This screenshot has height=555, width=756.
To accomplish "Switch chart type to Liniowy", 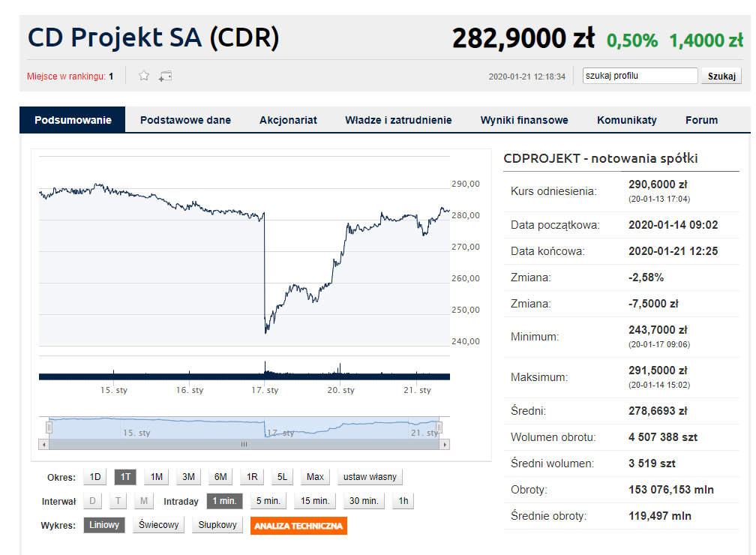I will pos(104,525).
